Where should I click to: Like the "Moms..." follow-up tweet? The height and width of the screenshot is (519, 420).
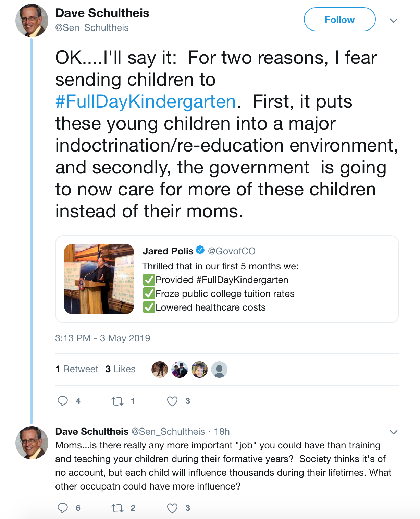172,508
